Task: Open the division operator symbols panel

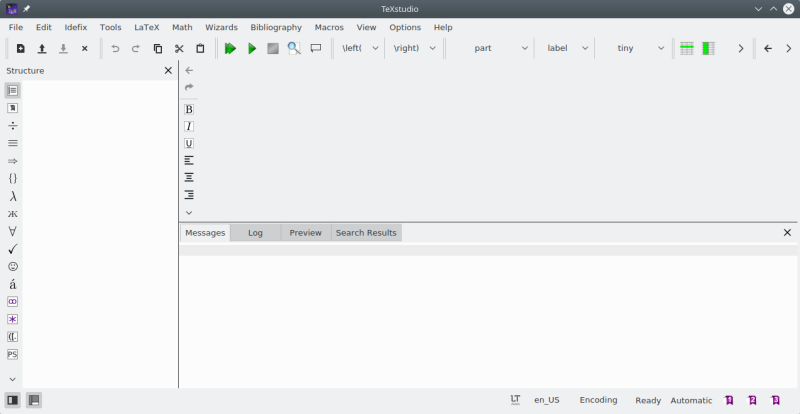Action: [13, 126]
